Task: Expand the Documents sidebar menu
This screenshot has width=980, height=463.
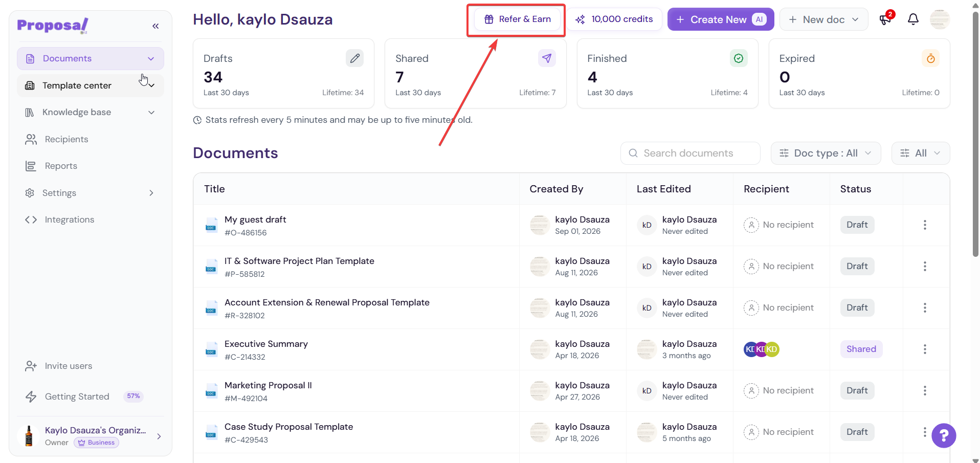Action: pyautogui.click(x=151, y=59)
